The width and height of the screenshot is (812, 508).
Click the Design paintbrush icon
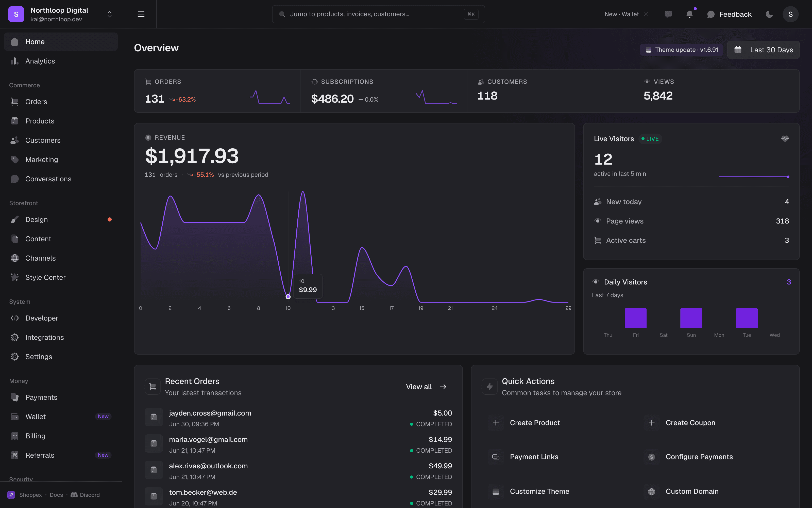click(x=14, y=219)
